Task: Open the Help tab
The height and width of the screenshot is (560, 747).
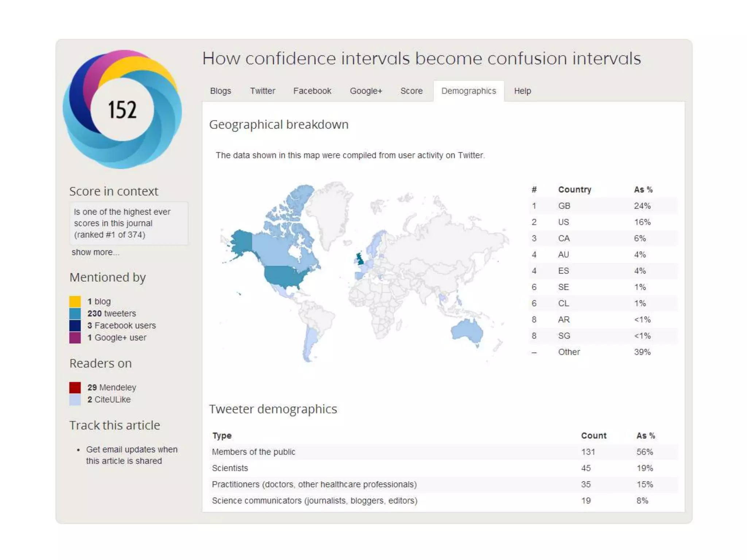Action: pos(522,91)
